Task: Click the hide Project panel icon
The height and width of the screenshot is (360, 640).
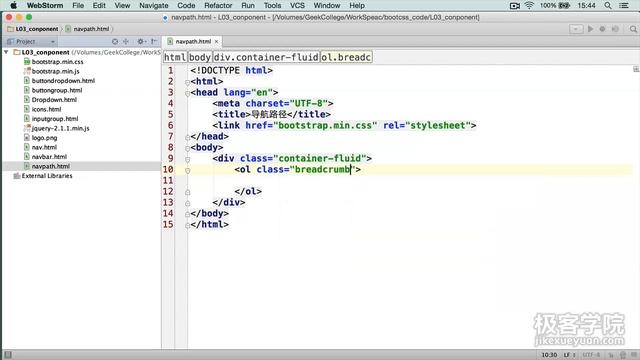Action: [154, 42]
